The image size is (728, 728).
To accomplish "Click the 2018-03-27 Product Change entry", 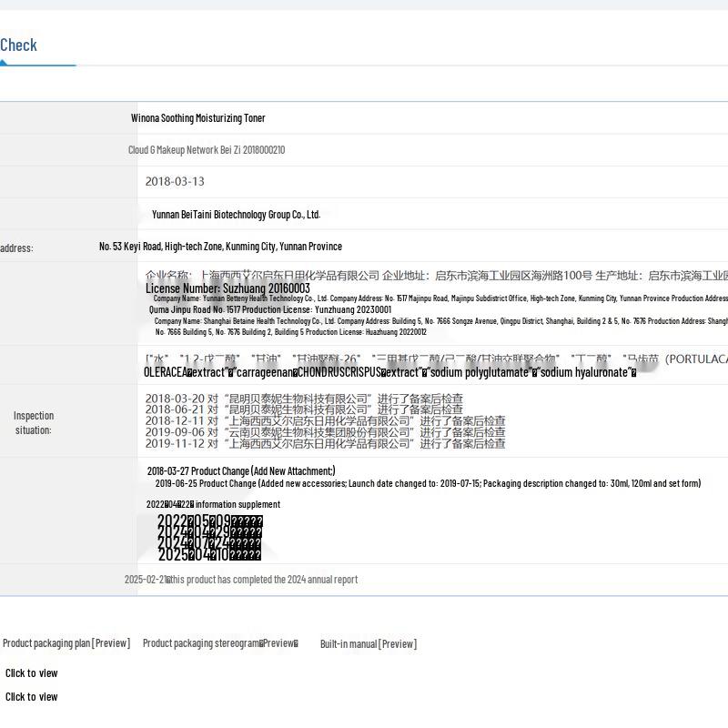I will coord(241,470).
